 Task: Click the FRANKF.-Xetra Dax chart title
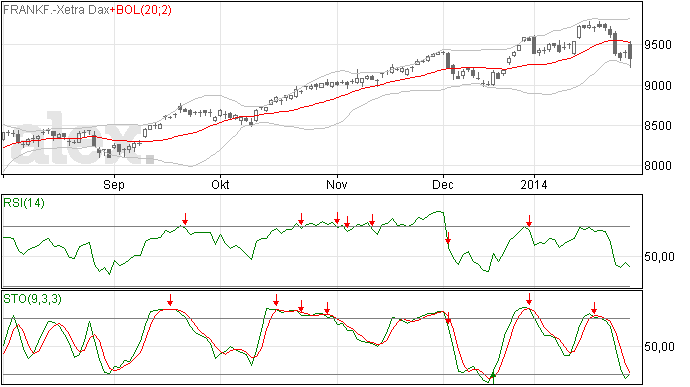coord(56,10)
